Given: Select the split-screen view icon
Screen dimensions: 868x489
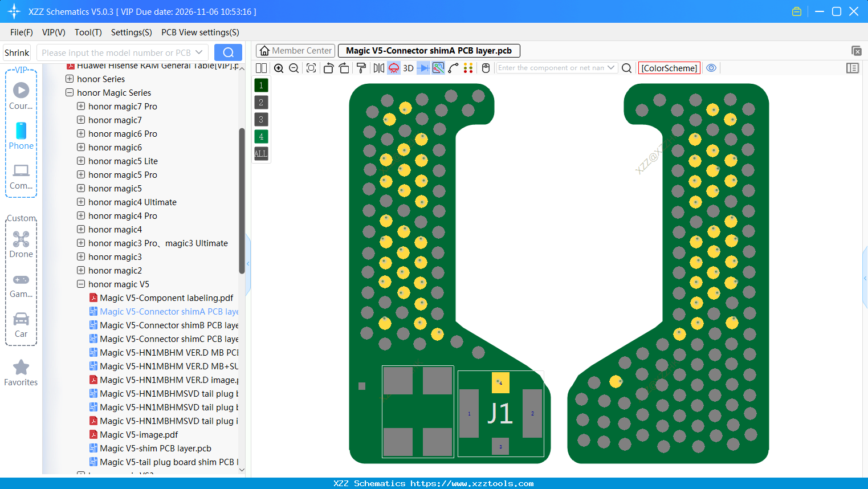Looking at the screenshot, I should tap(260, 68).
